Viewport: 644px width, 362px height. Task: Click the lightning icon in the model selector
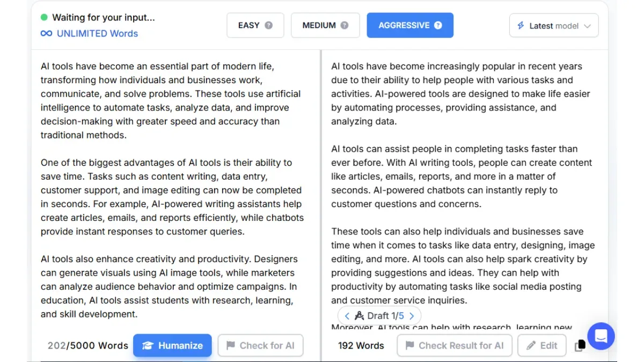521,25
